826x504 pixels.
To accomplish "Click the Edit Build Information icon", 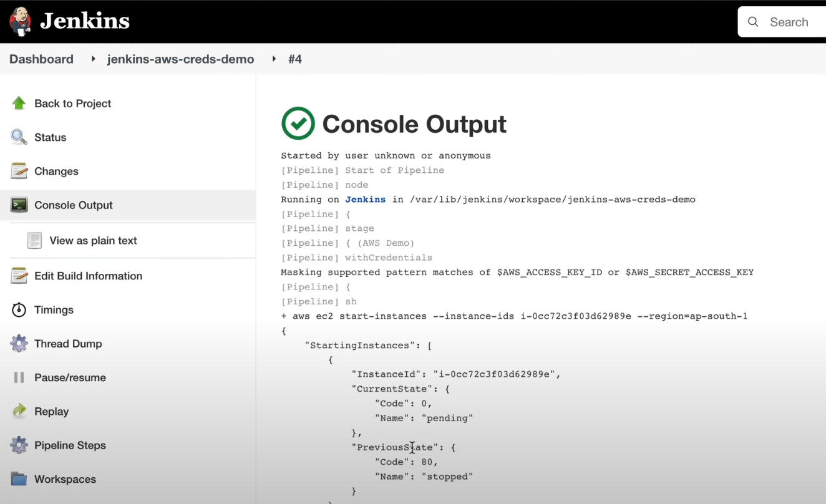I will [x=19, y=276].
